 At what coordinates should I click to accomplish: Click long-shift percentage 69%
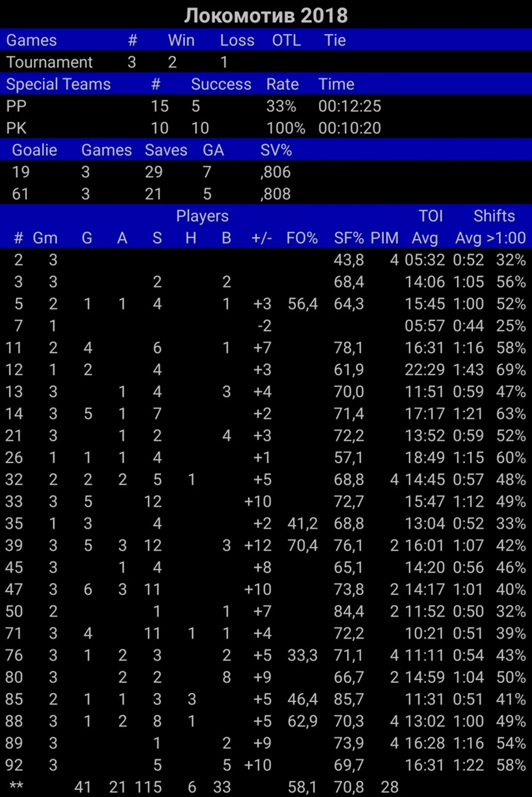511,370
